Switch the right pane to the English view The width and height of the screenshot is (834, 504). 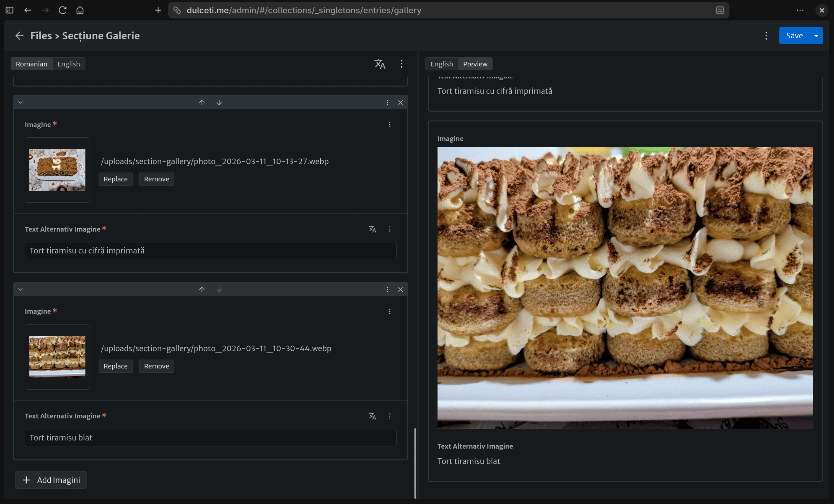(x=441, y=64)
